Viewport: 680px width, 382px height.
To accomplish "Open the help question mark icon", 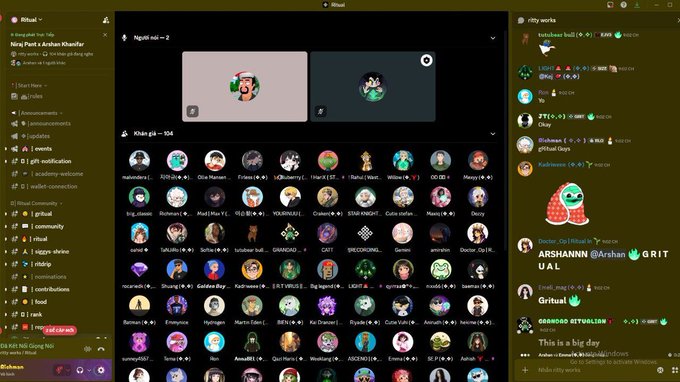I will pos(623,5).
